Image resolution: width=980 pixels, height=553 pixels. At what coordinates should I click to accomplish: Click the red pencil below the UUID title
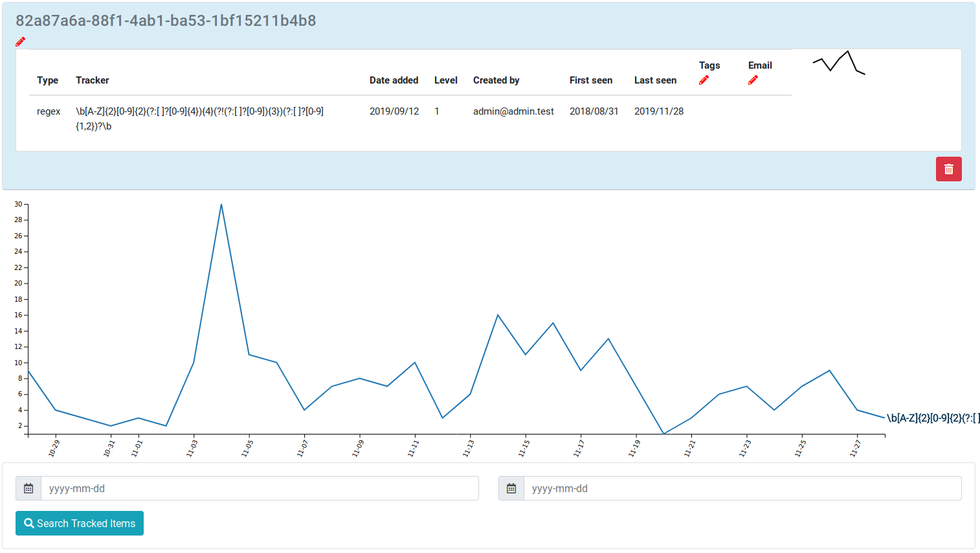click(20, 42)
